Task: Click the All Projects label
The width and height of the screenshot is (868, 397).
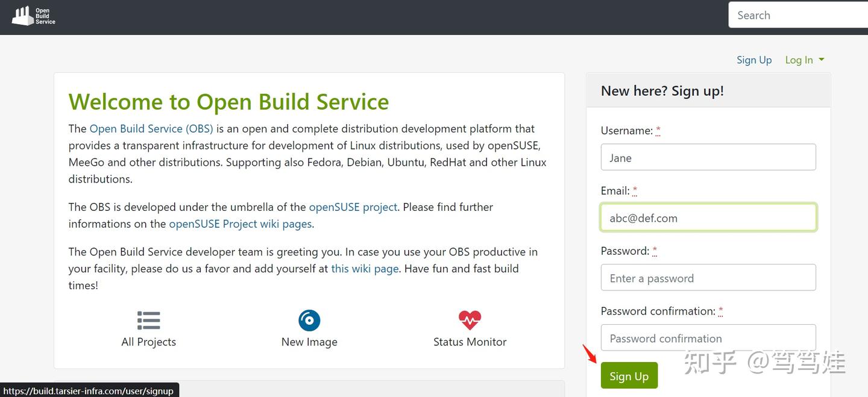Action: (x=148, y=342)
